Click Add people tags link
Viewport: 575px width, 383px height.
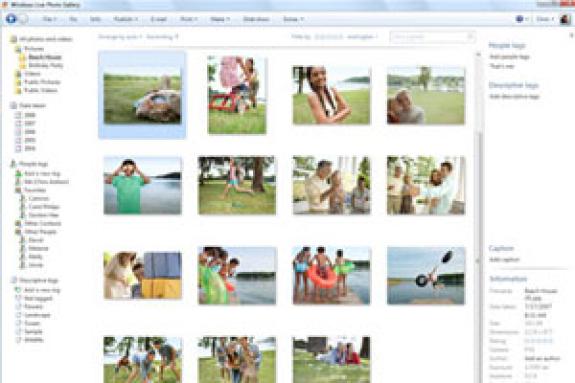point(509,57)
